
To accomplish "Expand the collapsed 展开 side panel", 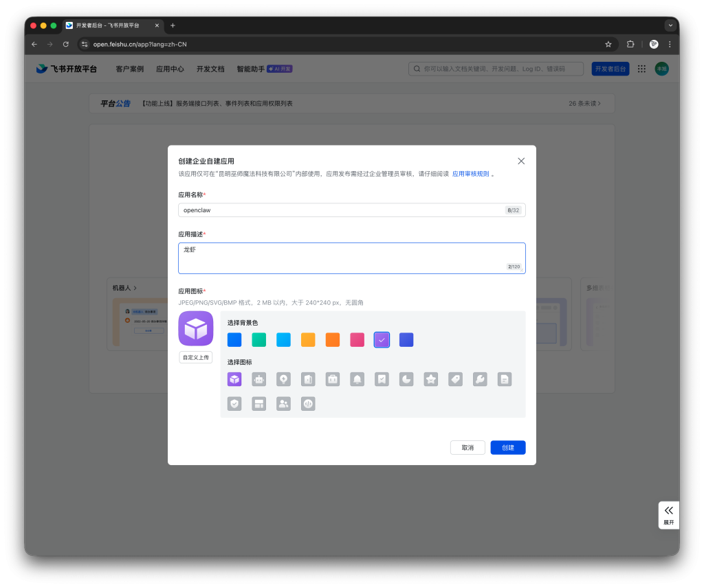I will click(668, 514).
